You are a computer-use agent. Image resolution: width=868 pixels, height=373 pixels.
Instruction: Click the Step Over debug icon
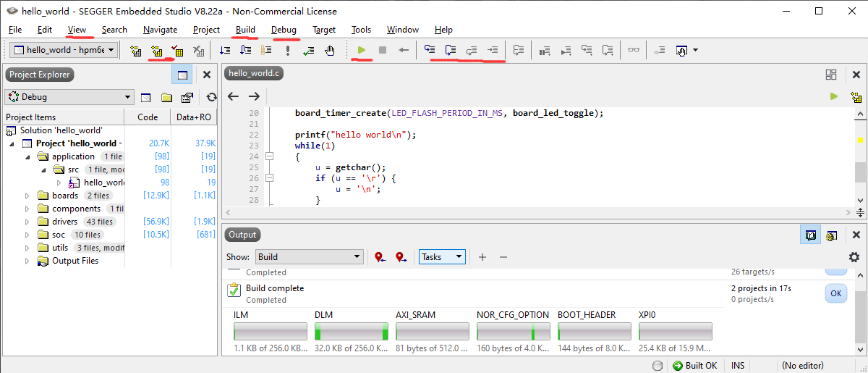coord(451,50)
